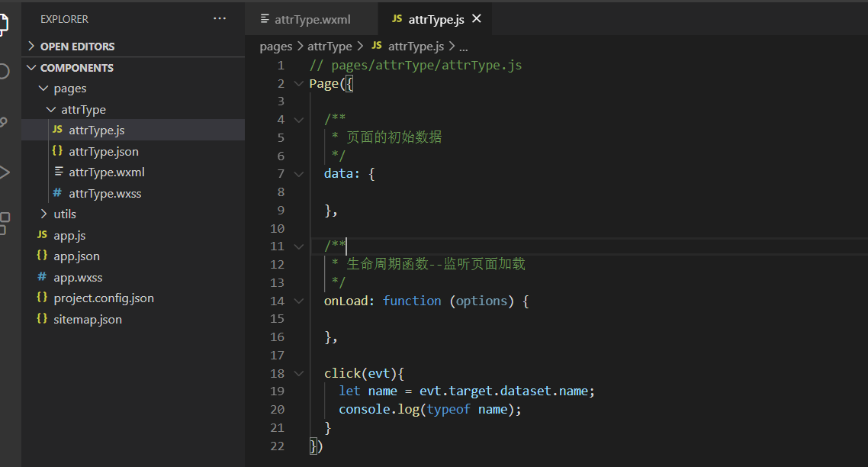
Task: Open Explorer view in activity bar
Action: tap(3, 25)
